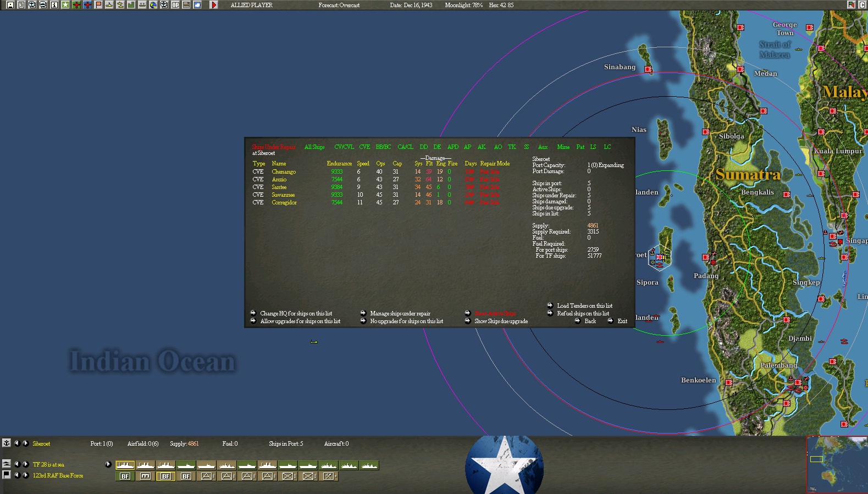
Task: Click the crosshair target toolbar icon
Action: [164, 5]
